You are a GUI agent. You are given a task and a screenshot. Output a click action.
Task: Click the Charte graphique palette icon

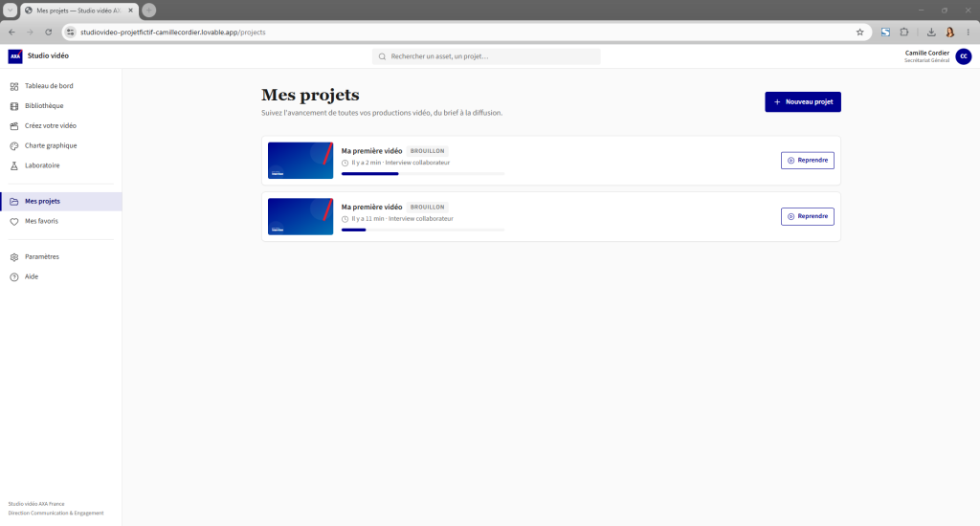click(x=14, y=146)
